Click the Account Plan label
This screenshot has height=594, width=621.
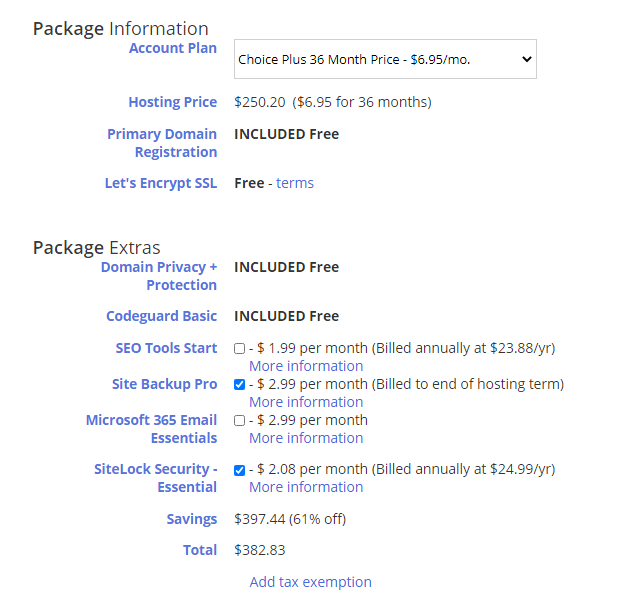172,48
